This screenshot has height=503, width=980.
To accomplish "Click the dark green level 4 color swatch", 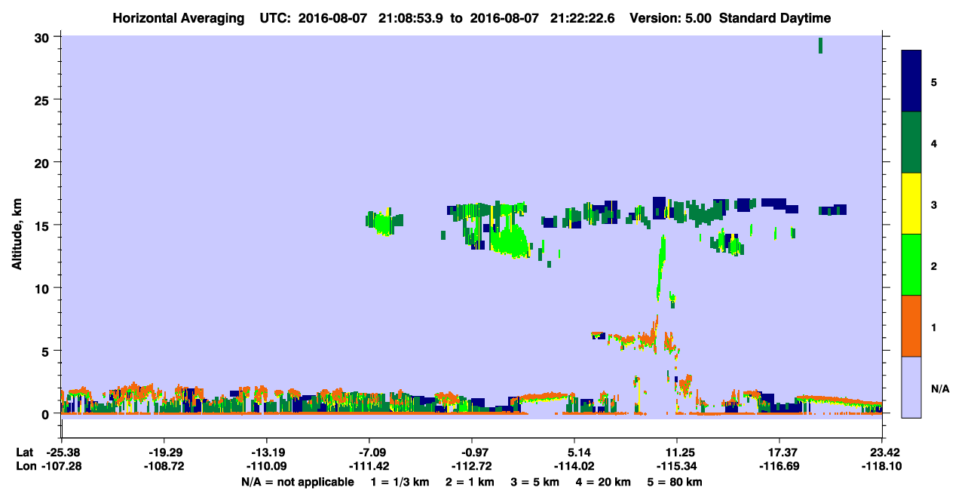I will (911, 143).
